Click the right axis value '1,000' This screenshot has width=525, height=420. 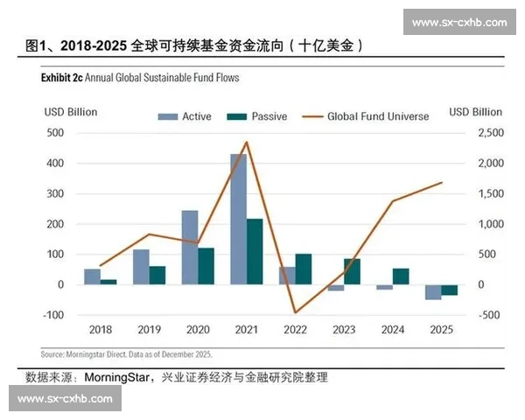click(491, 224)
